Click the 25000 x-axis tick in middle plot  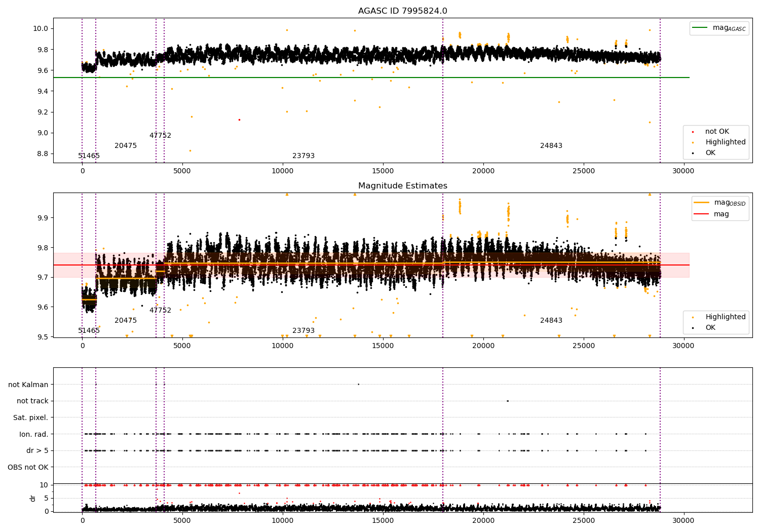(x=583, y=346)
